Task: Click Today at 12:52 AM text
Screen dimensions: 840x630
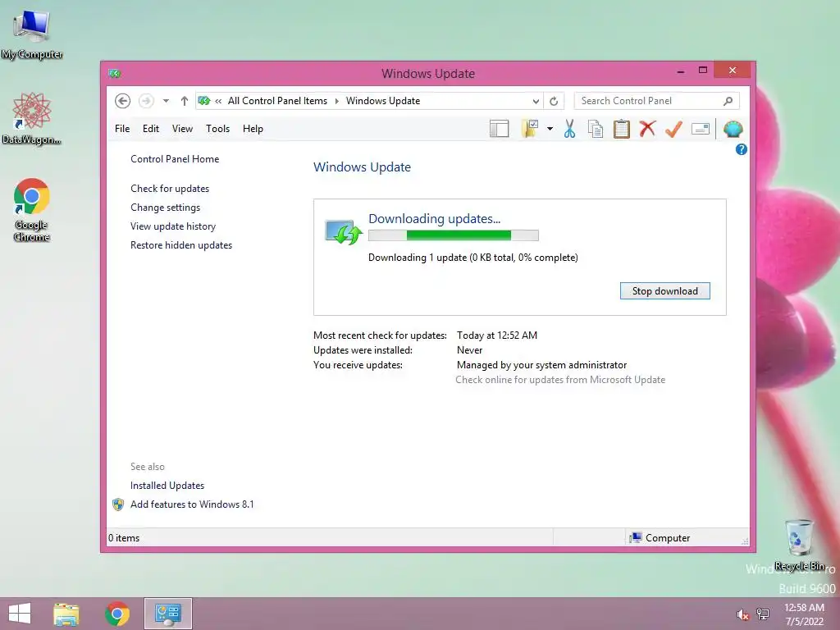Action: (496, 336)
